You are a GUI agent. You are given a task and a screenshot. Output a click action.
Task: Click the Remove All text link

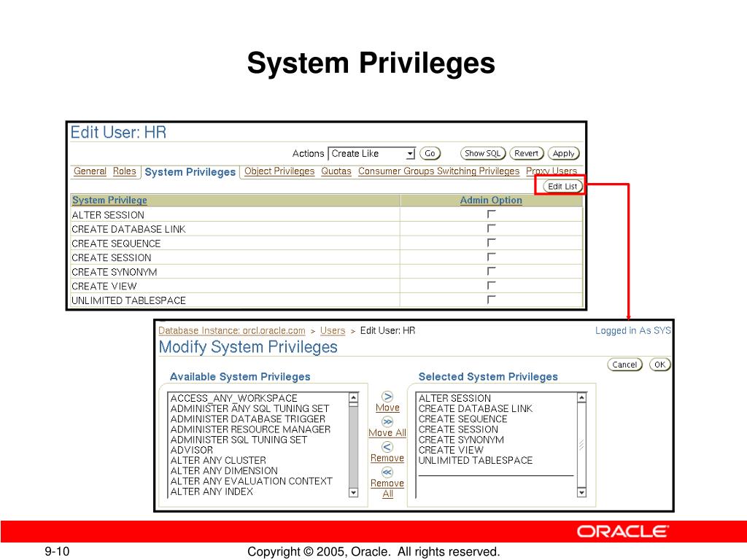[387, 489]
